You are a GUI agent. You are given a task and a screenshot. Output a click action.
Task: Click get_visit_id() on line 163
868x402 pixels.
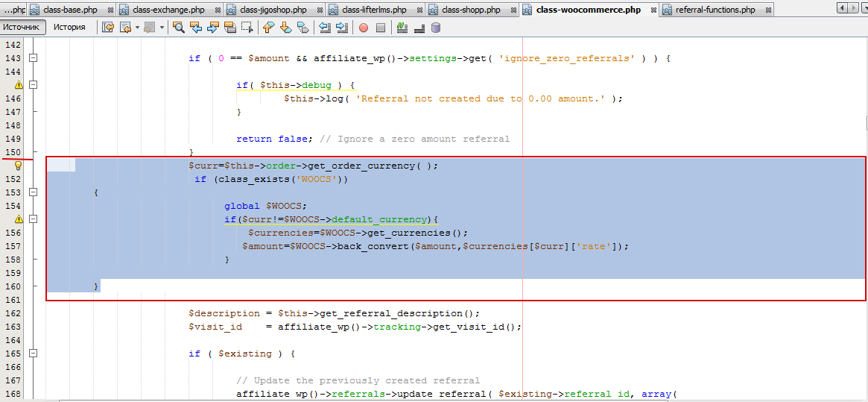coord(474,327)
